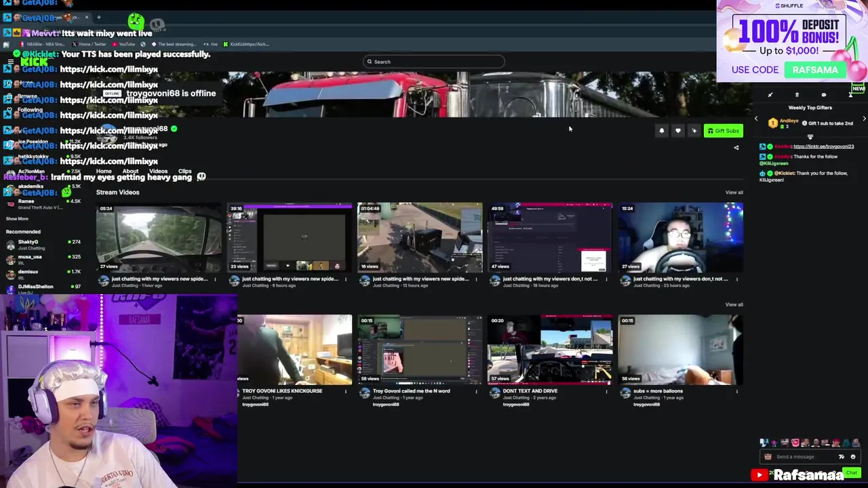Open ShaktyG recommended channel
The width and height of the screenshot is (868, 488).
click(43, 245)
